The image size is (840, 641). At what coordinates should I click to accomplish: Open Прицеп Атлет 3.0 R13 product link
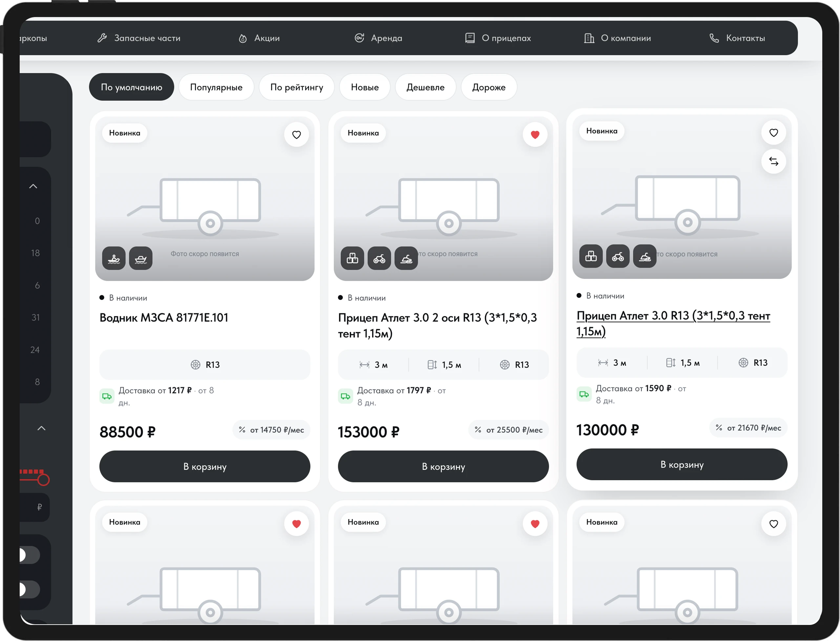coord(673,323)
